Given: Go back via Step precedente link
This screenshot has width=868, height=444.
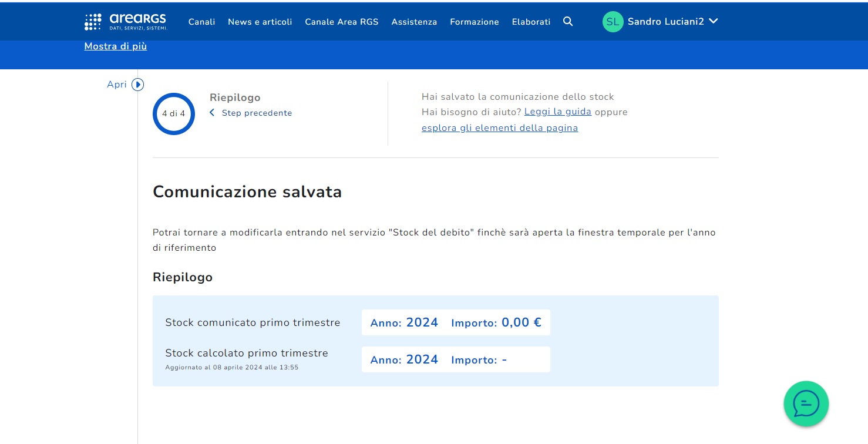Looking at the screenshot, I should (x=257, y=113).
